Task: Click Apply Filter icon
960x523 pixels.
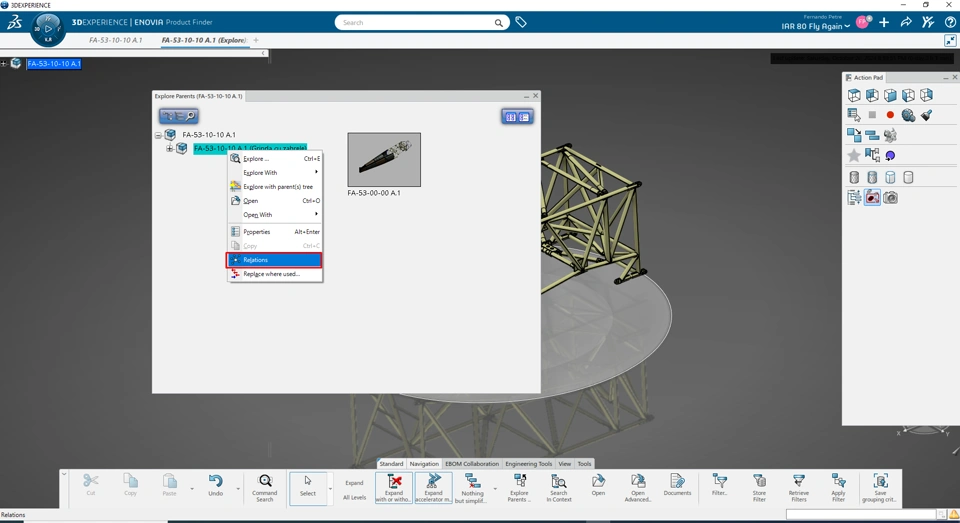Action: click(x=838, y=488)
